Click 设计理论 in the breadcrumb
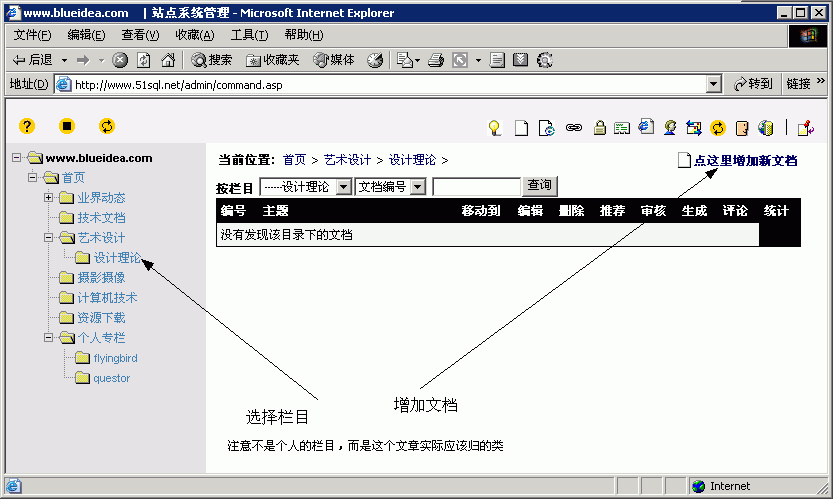The height and width of the screenshot is (499, 833). pyautogui.click(x=412, y=160)
